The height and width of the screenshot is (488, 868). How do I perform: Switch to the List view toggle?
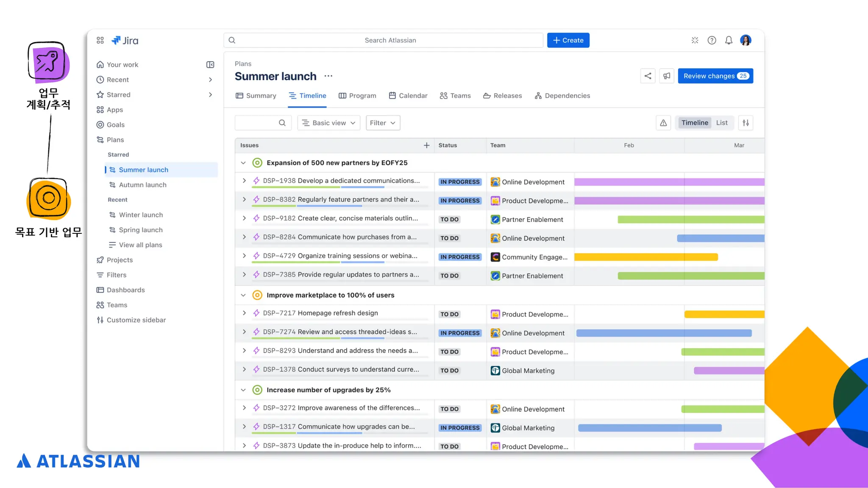pyautogui.click(x=721, y=123)
